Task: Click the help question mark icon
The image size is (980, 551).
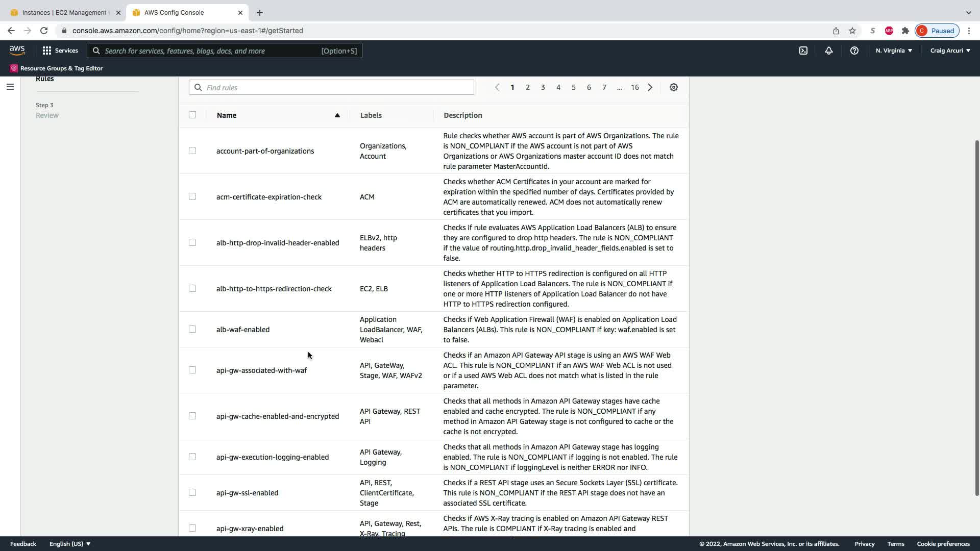Action: pyautogui.click(x=854, y=51)
